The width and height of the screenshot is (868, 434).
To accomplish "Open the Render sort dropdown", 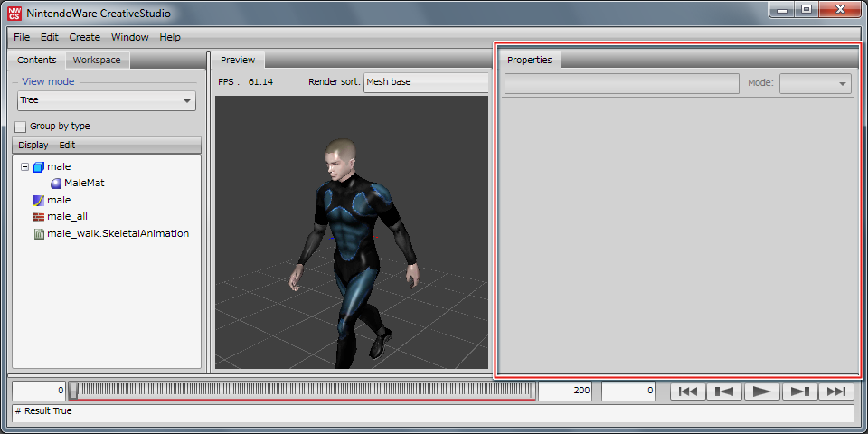I will [425, 82].
